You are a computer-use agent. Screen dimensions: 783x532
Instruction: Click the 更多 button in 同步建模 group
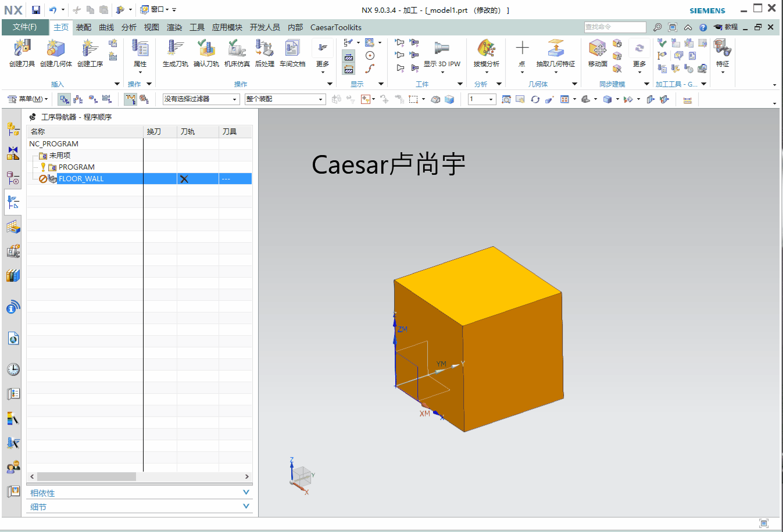point(639,56)
